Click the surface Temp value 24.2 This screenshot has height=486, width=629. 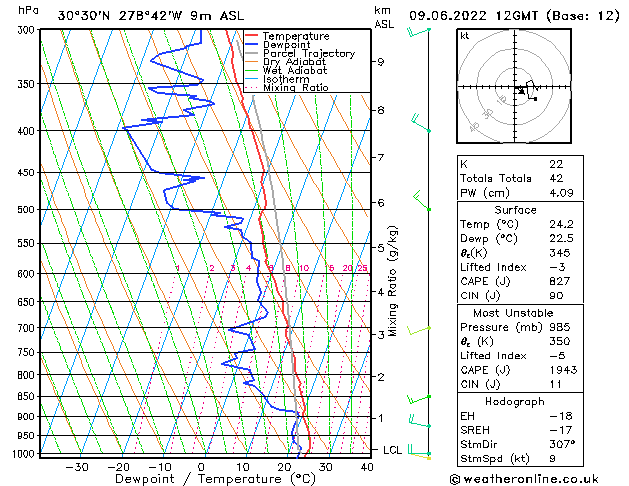pos(561,224)
